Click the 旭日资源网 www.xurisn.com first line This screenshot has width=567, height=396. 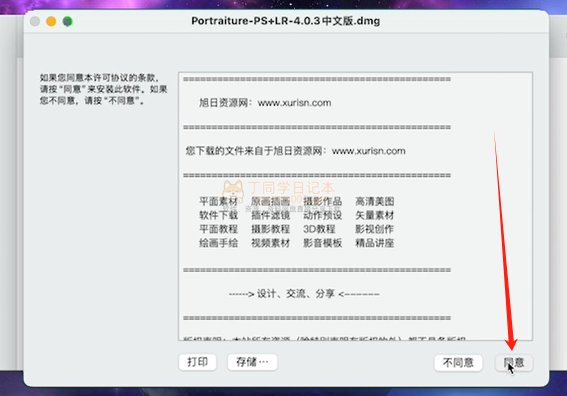point(265,103)
